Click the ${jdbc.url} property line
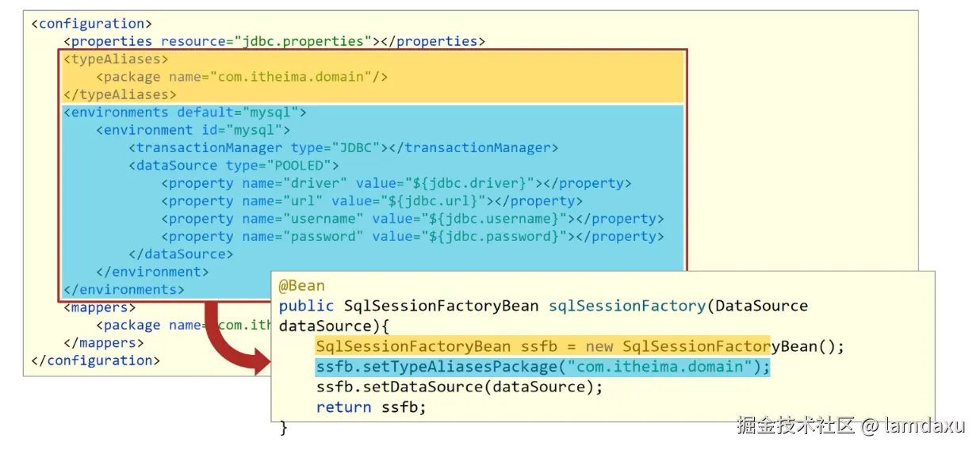Screen dimensions: 980x450 point(372,201)
